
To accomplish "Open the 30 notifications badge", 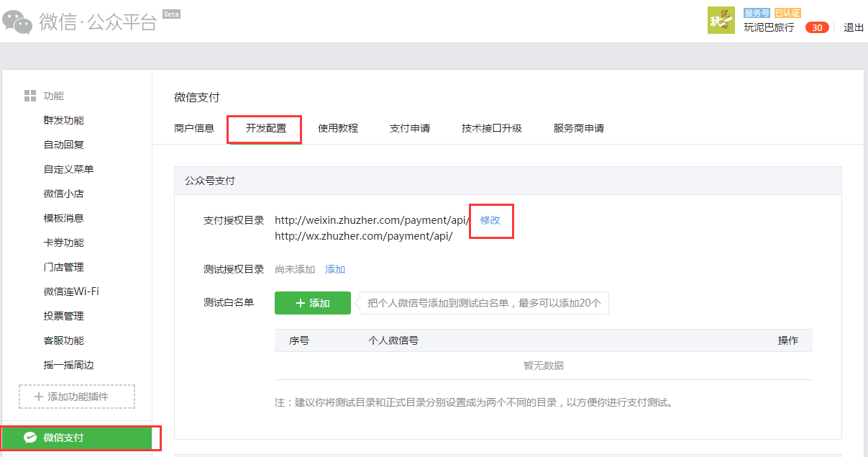I will [x=816, y=27].
